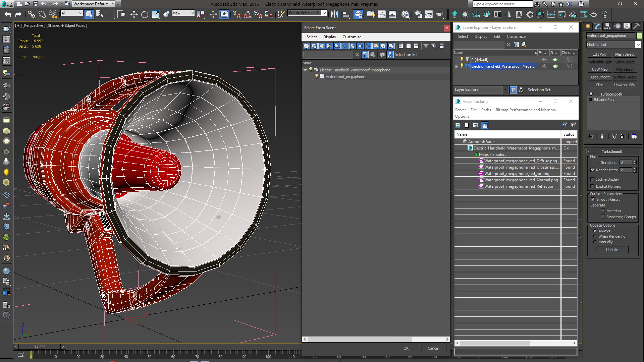
Task: Click the Mirror tool icon
Action: (334, 14)
